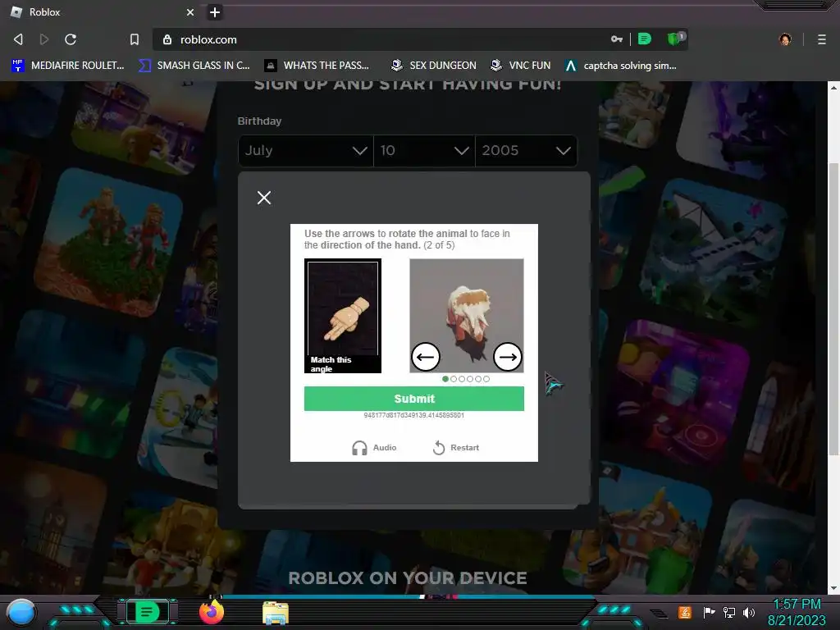Image resolution: width=840 pixels, height=630 pixels.
Task: Submit the captcha answer
Action: point(414,399)
